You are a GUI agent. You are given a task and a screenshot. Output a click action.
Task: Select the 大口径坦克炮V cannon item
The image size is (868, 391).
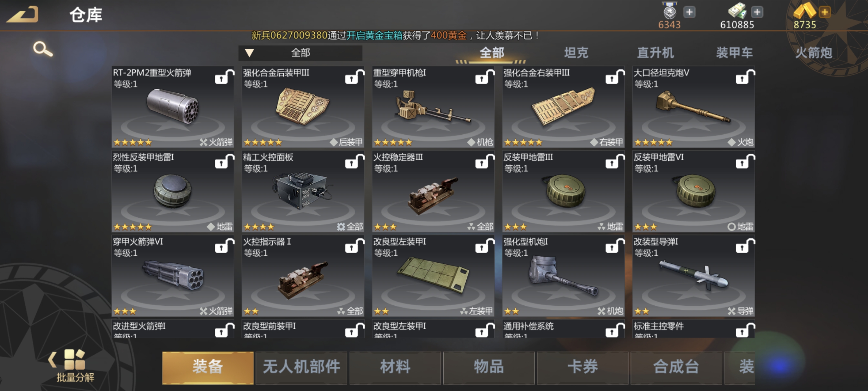[693, 107]
